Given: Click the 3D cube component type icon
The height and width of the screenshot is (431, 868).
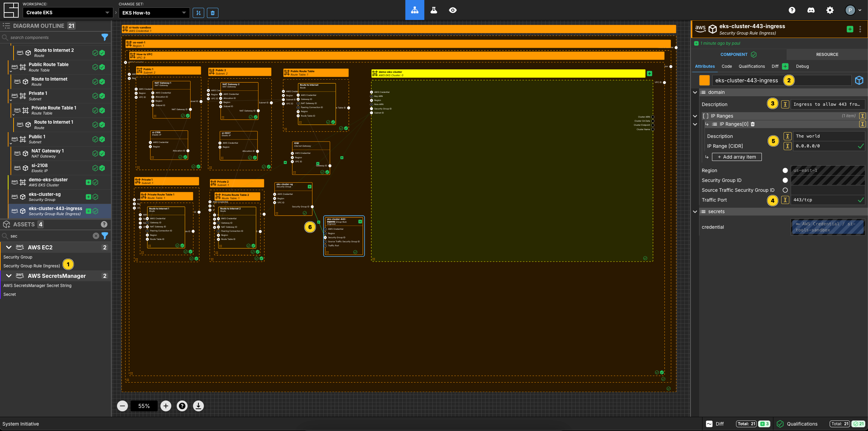Looking at the screenshot, I should (x=859, y=80).
